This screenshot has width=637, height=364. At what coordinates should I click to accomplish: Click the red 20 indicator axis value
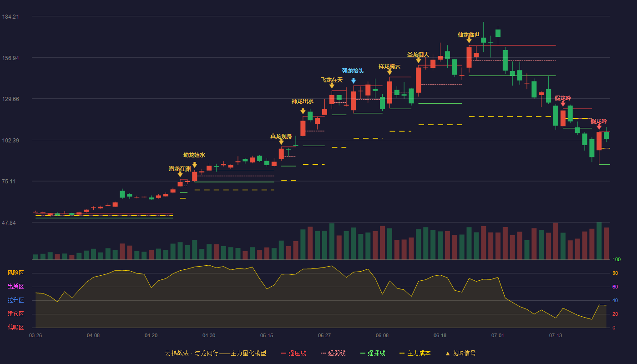pos(615,314)
